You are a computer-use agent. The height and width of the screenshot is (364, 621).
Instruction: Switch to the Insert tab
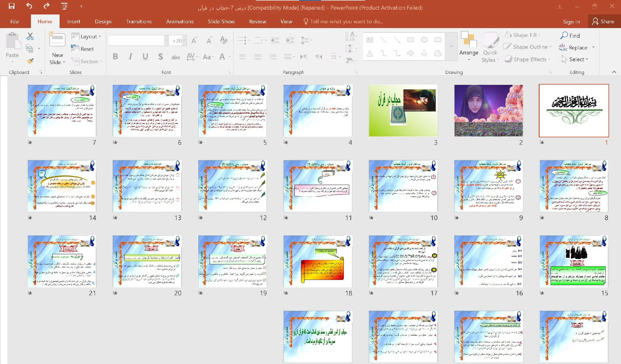point(73,22)
